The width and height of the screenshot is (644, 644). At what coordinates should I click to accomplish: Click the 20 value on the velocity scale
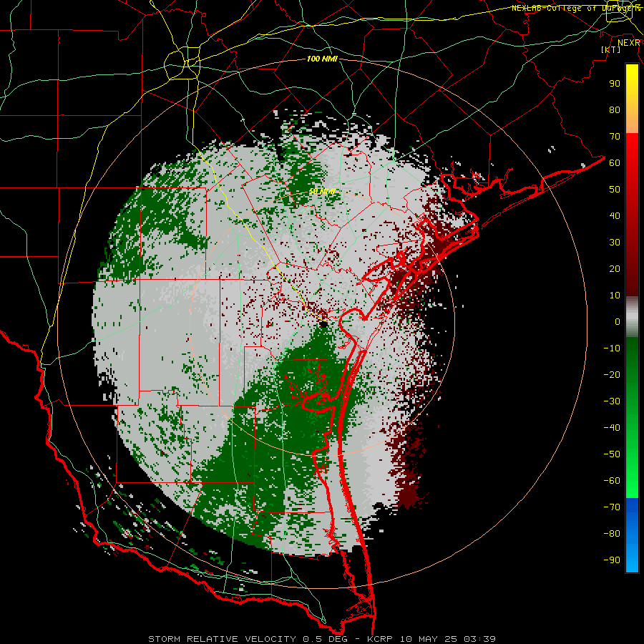(615, 269)
